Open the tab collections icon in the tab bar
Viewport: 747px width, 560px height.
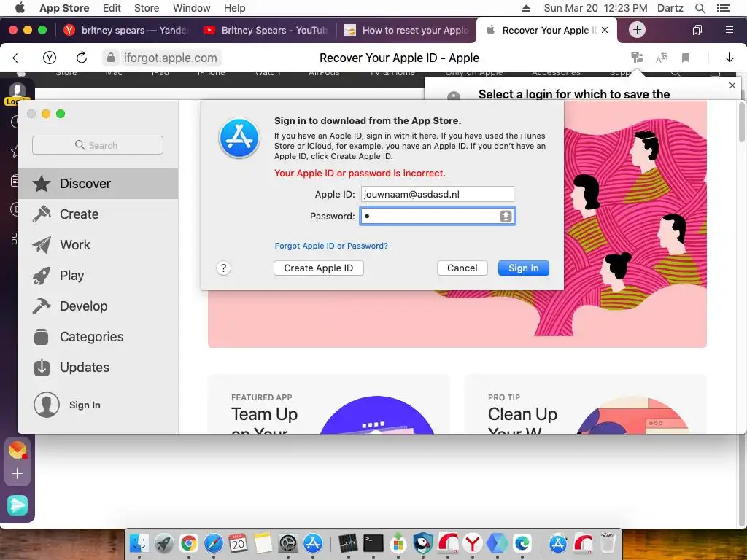pyautogui.click(x=697, y=30)
